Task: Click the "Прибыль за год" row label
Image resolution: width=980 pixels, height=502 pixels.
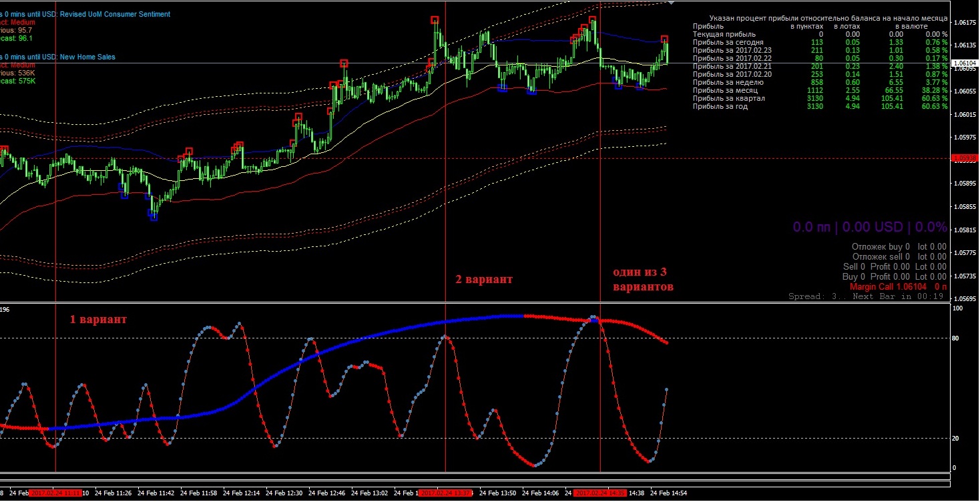Action: pos(720,106)
